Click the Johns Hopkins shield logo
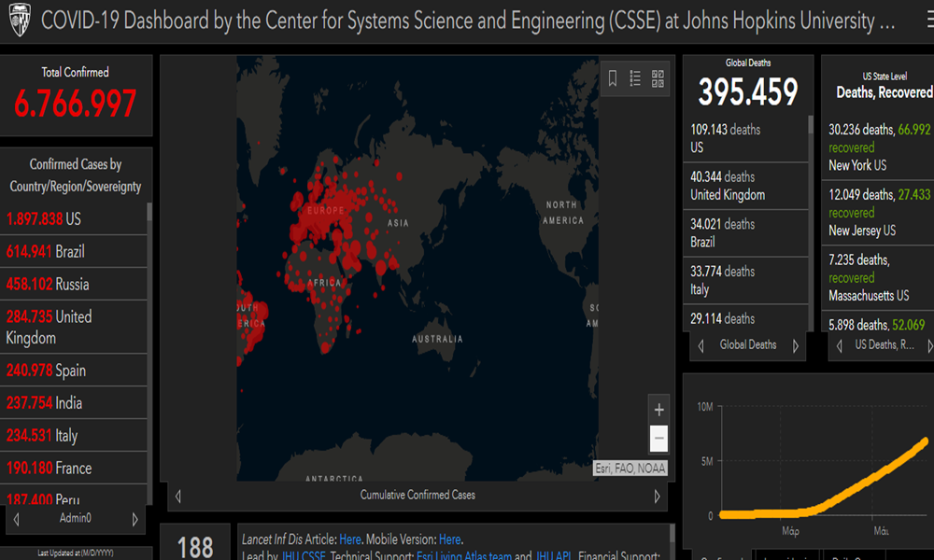Viewport: 934px width, 560px height. (x=18, y=21)
